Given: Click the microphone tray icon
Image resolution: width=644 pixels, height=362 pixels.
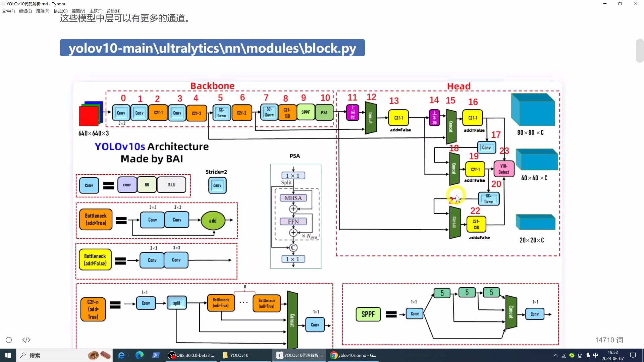Looking at the screenshot, I should (588, 355).
